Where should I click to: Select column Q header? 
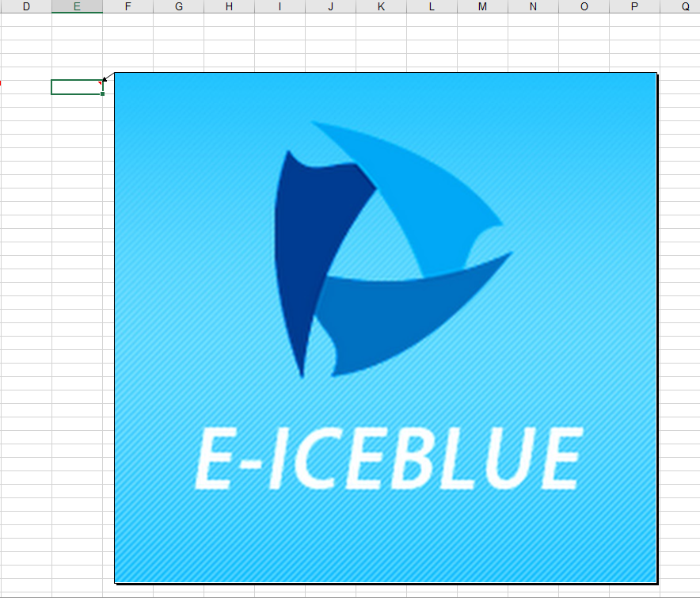point(680,6)
